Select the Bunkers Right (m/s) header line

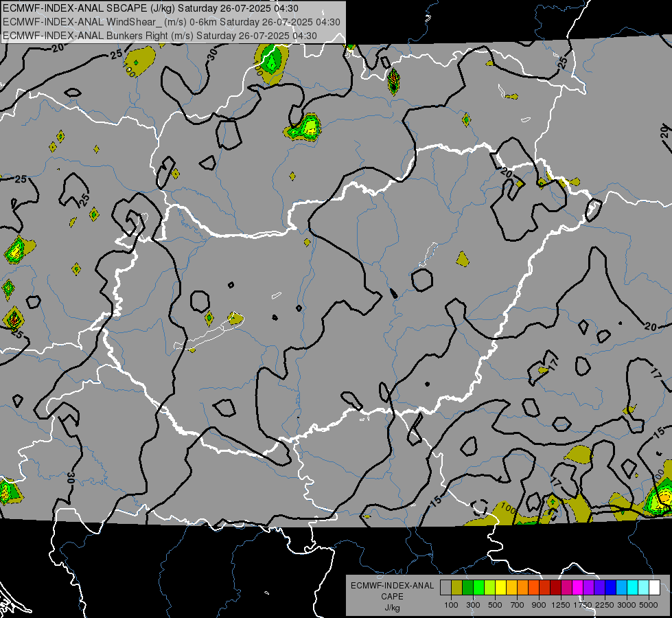(x=160, y=36)
